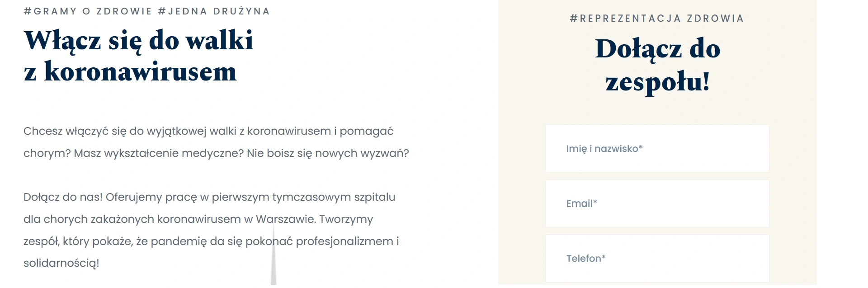Click the "#REPREZENTACJA ZDROWIA" hashtag
Image resolution: width=868 pixels, height=288 pixels.
click(x=657, y=19)
